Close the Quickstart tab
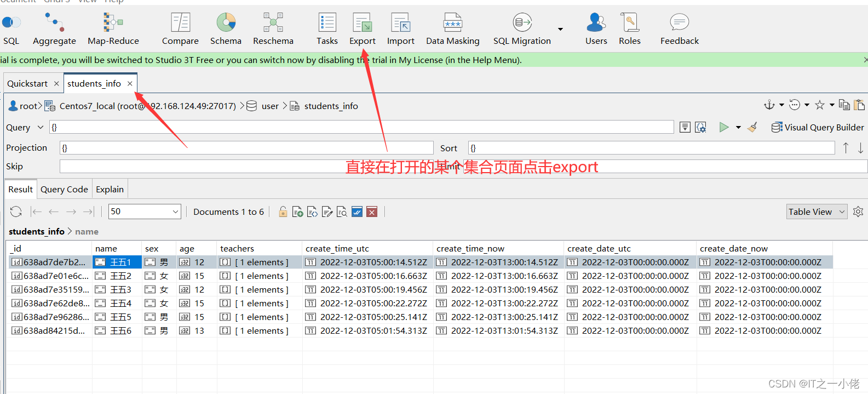 click(x=56, y=83)
